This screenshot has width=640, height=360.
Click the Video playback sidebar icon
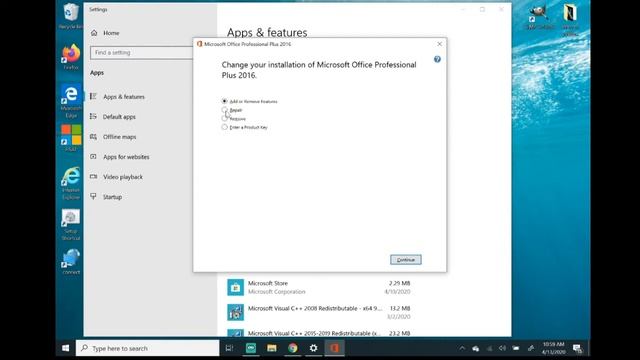pyautogui.click(x=93, y=176)
